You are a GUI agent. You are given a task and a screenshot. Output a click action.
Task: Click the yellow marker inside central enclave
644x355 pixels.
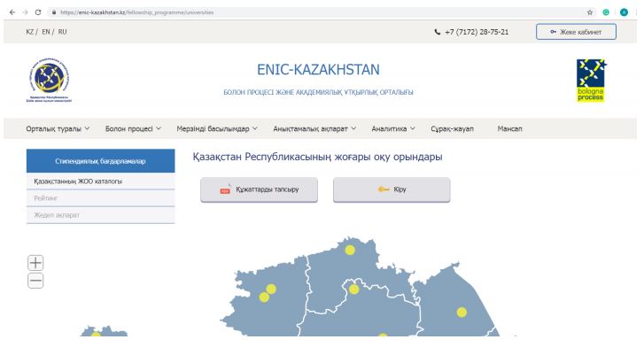[x=354, y=289]
